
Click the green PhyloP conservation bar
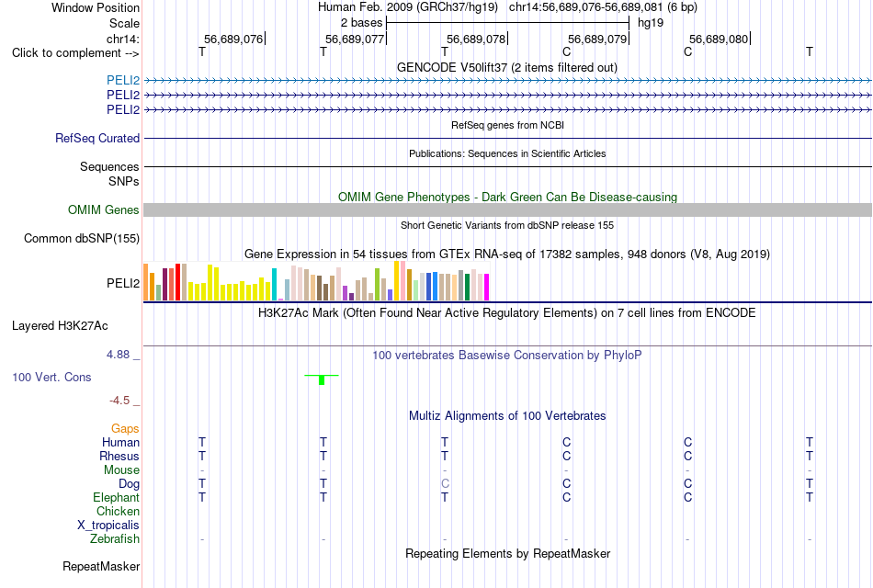click(x=322, y=379)
